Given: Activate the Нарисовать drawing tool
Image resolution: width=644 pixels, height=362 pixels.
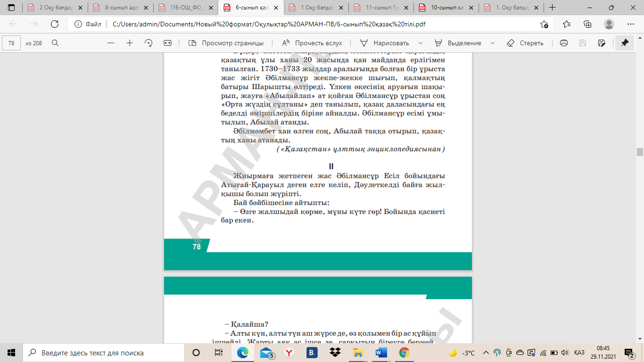Looking at the screenshot, I should [x=384, y=43].
